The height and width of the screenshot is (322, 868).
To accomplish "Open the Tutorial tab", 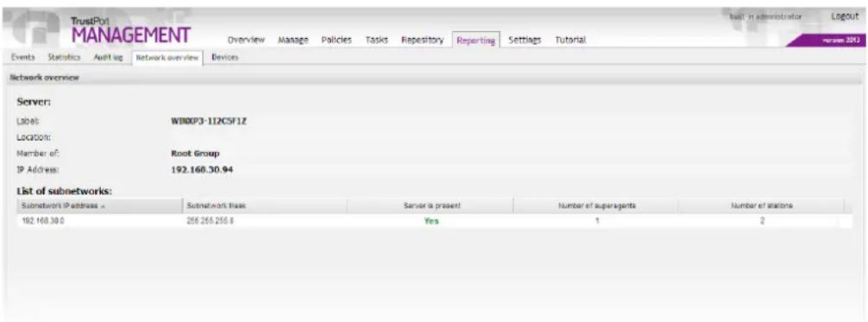I will [570, 40].
